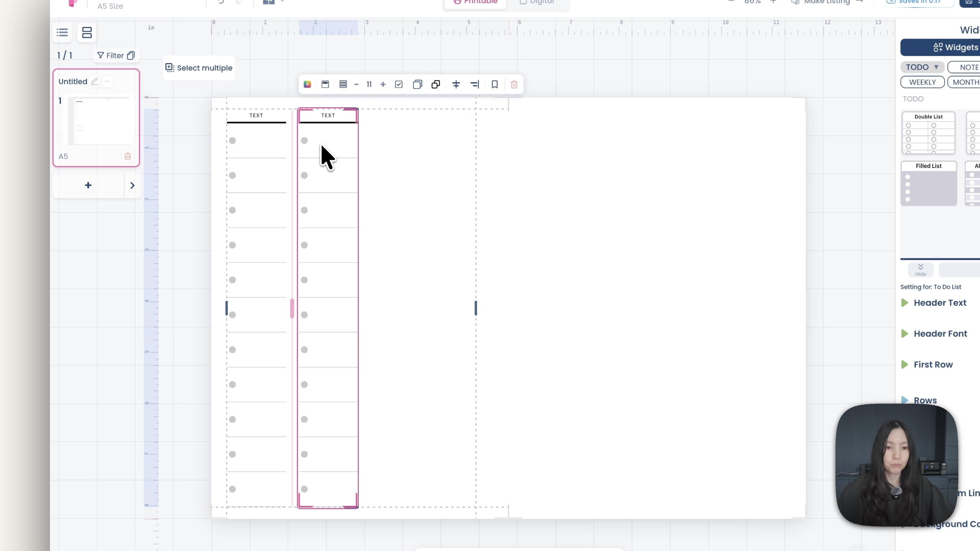980x551 pixels.
Task: Expand the add page chevron arrow
Action: tap(133, 185)
